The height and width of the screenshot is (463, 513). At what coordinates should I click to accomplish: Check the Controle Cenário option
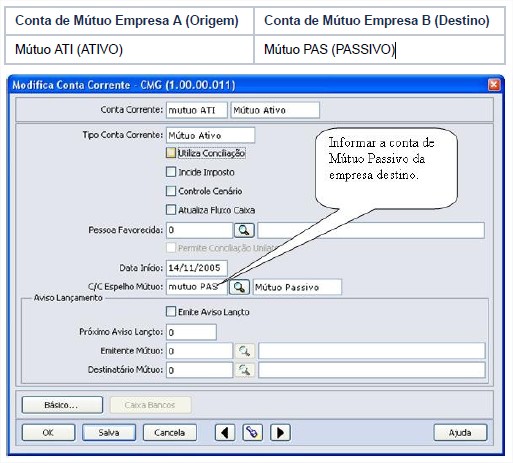171,191
